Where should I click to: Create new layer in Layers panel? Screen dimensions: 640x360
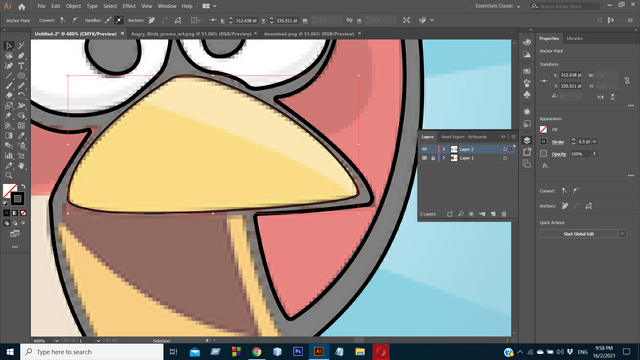(493, 214)
